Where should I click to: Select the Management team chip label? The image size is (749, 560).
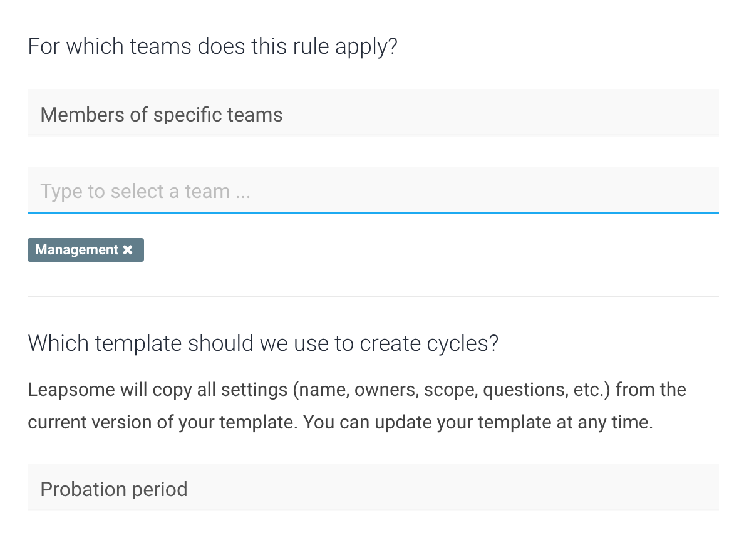tap(76, 250)
